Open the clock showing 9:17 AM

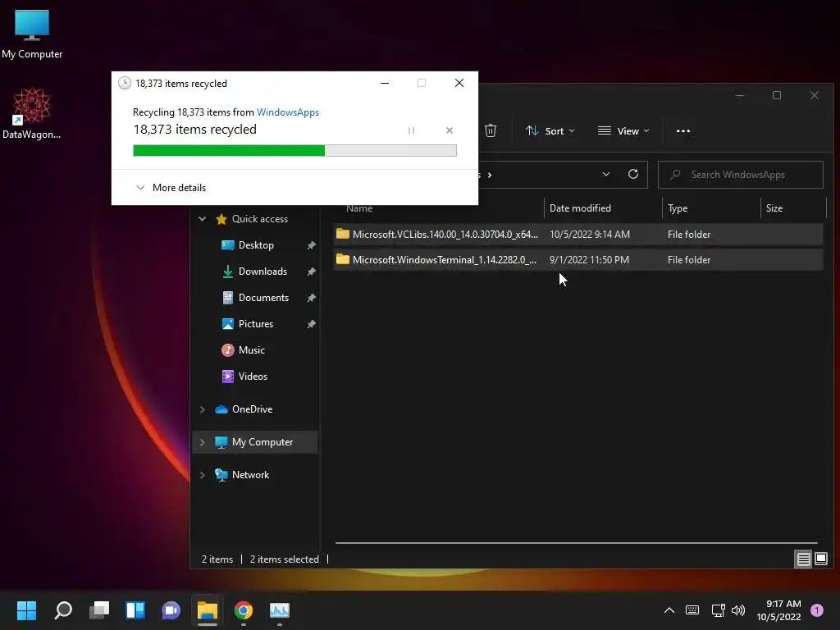[778, 610]
